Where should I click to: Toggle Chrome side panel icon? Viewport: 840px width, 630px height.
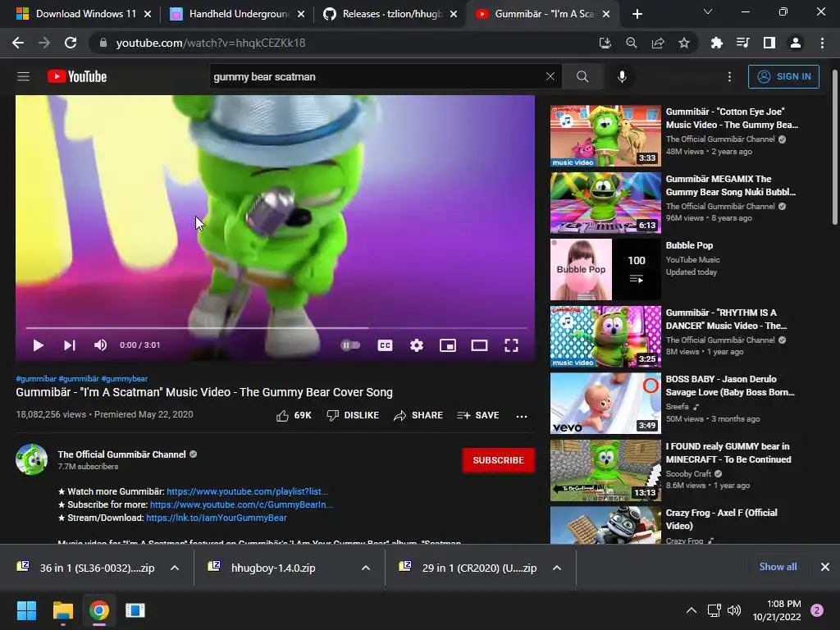769,43
